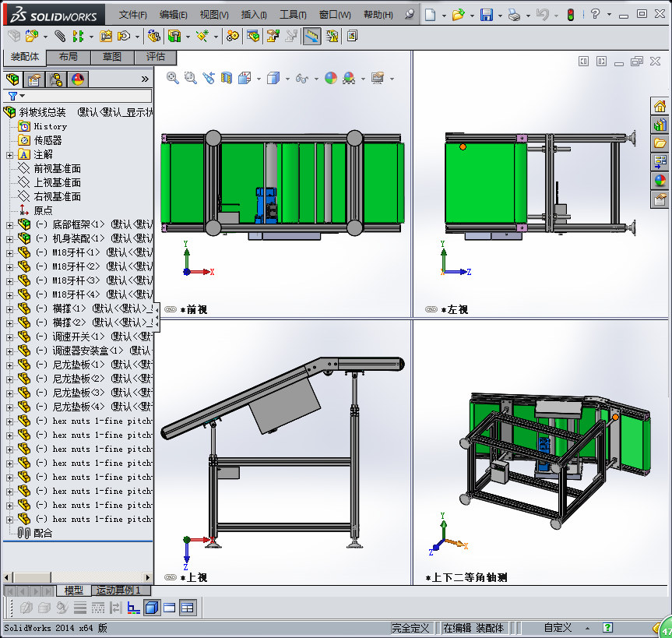This screenshot has width=672, height=638.
Task: Click the Print icon in title bar
Action: pyautogui.click(x=514, y=15)
